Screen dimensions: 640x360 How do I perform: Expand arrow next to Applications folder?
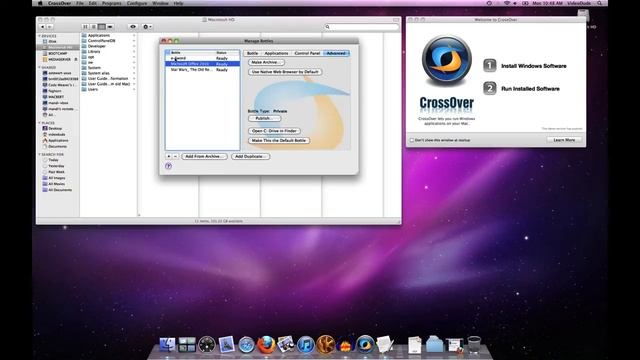tap(134, 36)
